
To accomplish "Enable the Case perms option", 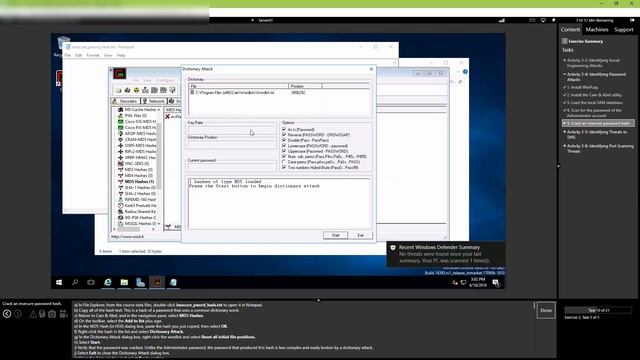I will (x=284, y=162).
